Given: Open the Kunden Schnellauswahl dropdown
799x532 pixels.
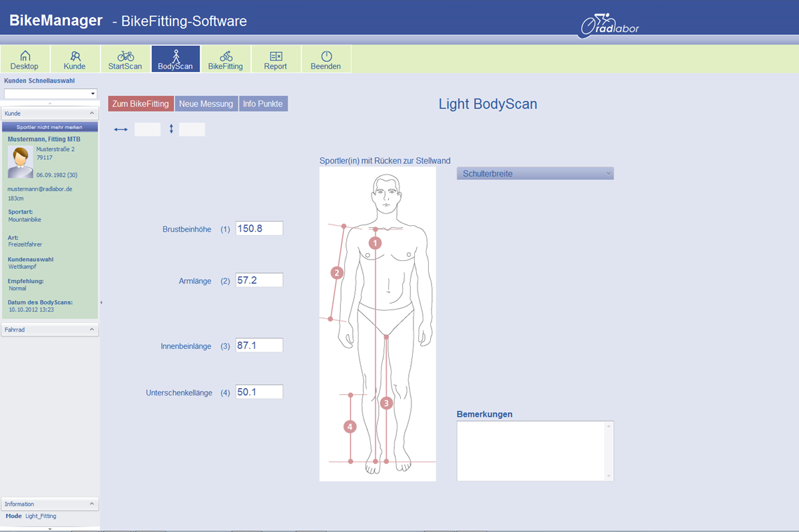Looking at the screenshot, I should [93, 94].
